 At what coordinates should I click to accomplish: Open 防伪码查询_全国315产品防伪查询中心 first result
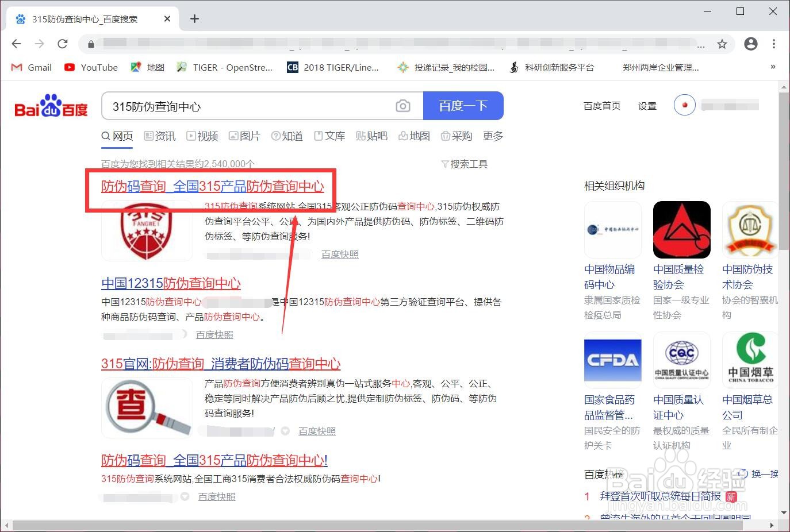[x=213, y=186]
